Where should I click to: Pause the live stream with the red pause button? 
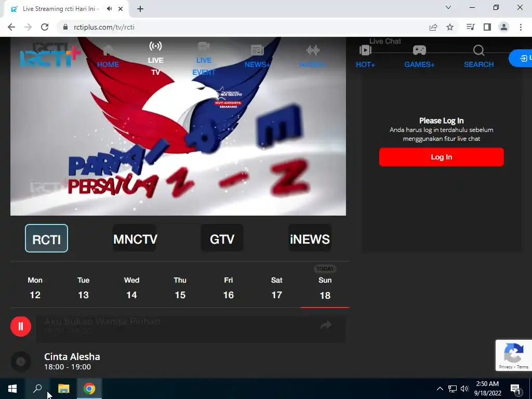pos(21,326)
